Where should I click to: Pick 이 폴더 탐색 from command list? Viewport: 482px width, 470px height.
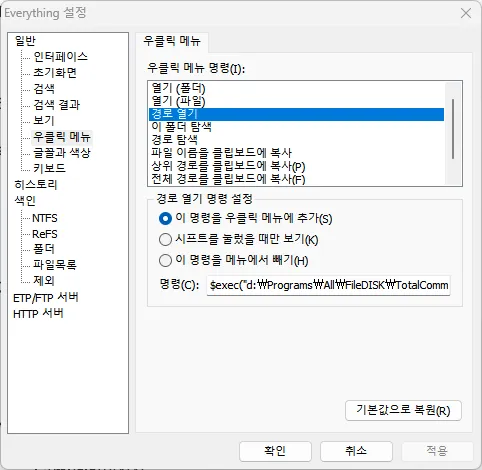[x=296, y=127]
